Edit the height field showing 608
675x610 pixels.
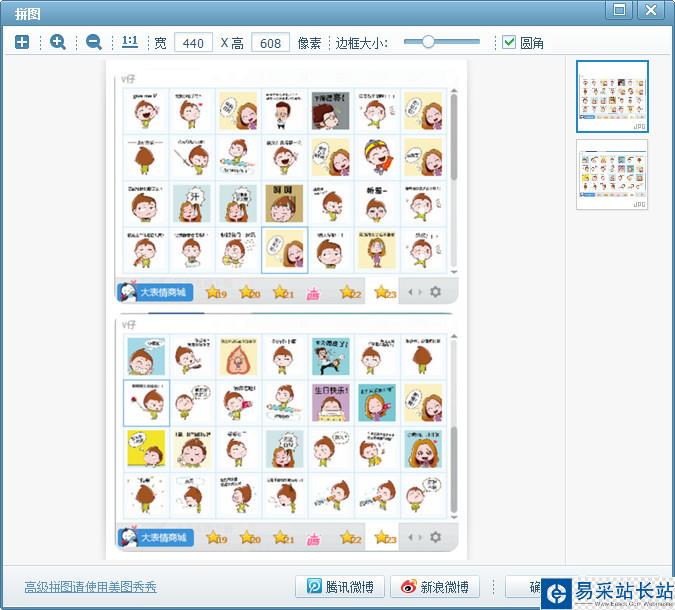click(x=270, y=43)
